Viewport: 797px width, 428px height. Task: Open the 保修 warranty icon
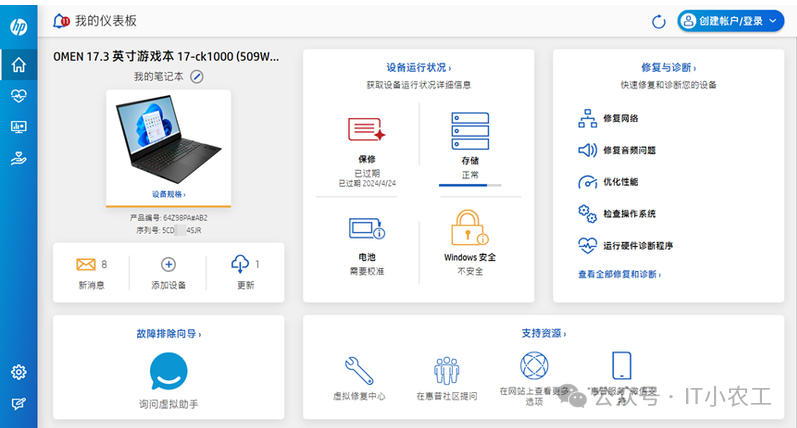[366, 129]
